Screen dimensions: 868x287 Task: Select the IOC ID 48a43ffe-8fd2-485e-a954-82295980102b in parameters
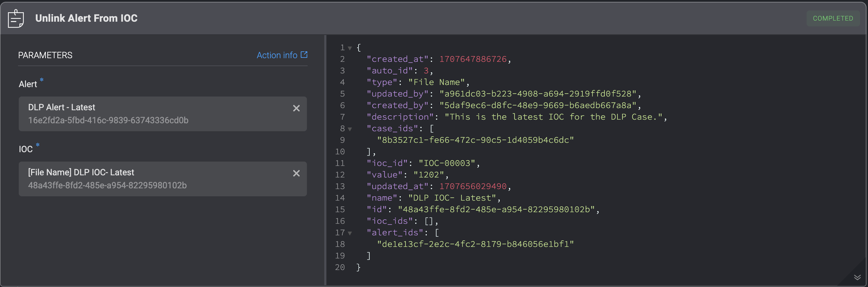click(108, 185)
